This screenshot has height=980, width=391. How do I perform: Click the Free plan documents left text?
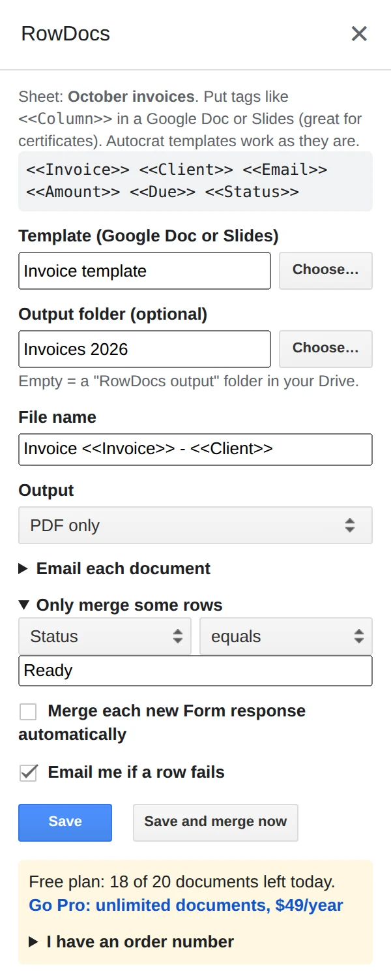pos(182,882)
